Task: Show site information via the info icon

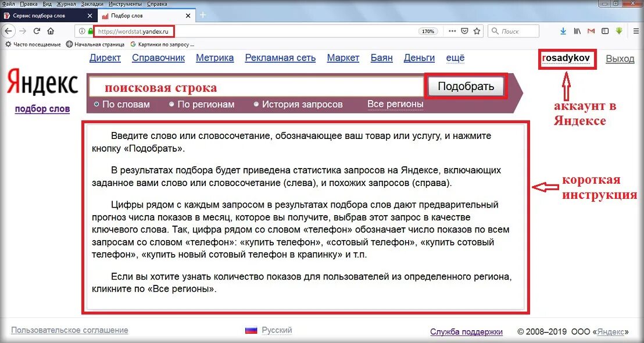Action: click(x=82, y=31)
